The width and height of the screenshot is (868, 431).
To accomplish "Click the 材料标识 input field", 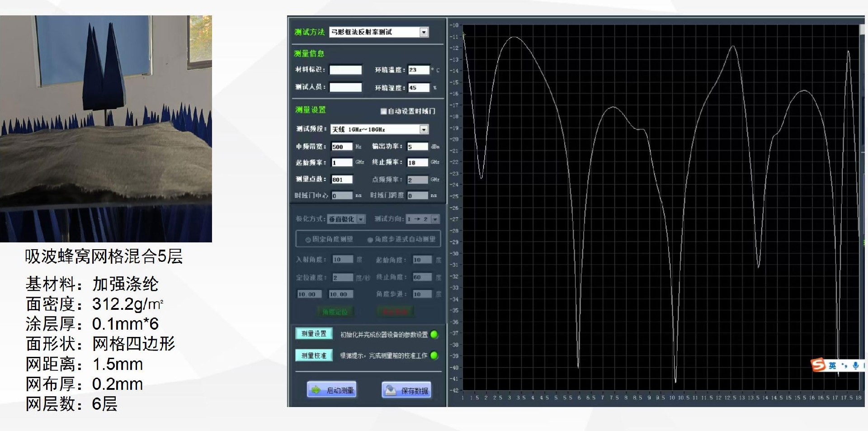I will (x=345, y=70).
